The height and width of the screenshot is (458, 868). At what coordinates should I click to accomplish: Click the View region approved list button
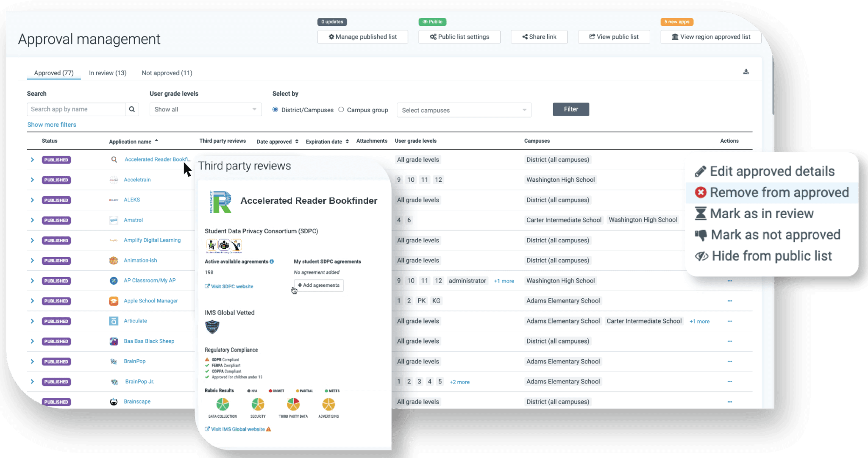point(711,37)
